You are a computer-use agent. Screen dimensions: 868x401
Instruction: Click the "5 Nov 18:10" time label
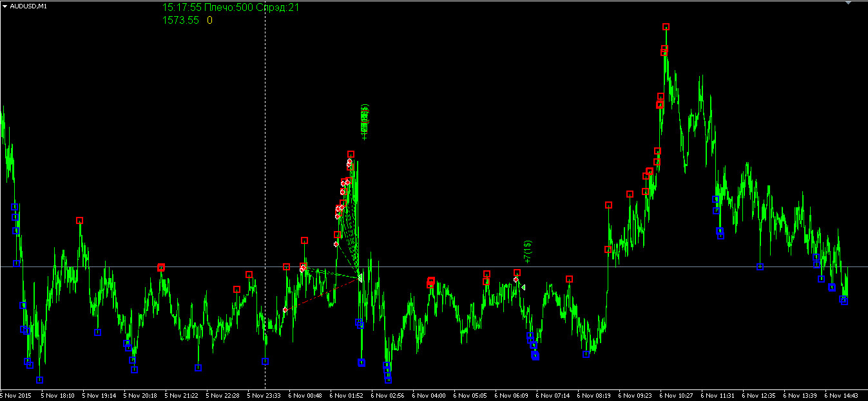[59, 396]
